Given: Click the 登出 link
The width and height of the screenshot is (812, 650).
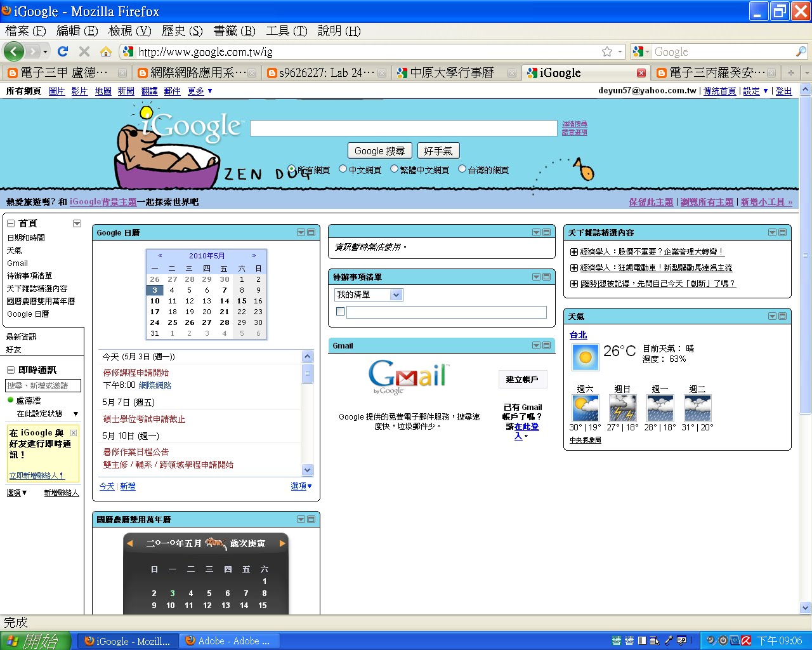Looking at the screenshot, I should [x=784, y=91].
